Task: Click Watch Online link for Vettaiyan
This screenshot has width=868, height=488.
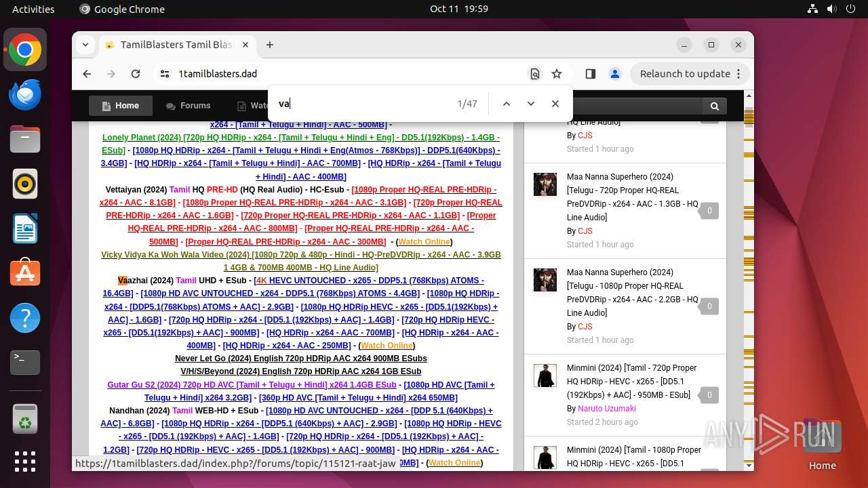Action: click(x=425, y=242)
